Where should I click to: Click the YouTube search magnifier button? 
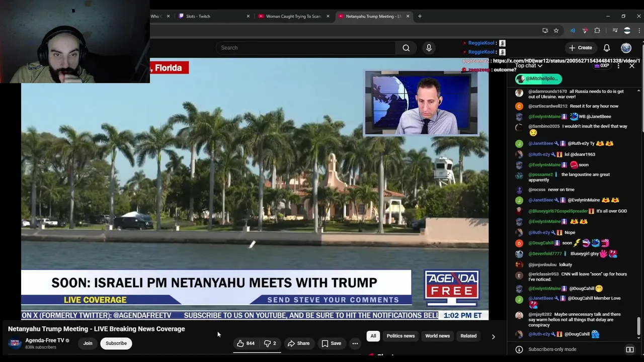tap(406, 48)
